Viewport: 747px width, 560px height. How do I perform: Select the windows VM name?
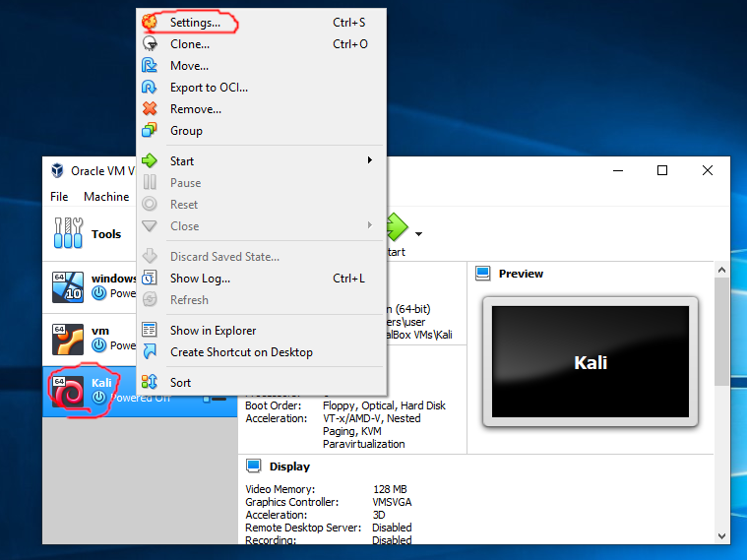coord(113,278)
